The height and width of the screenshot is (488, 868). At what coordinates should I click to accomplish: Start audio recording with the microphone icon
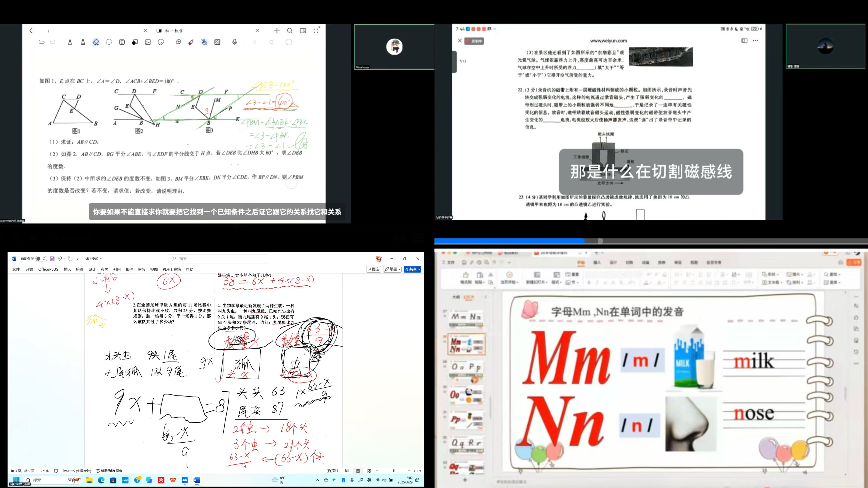pos(235,42)
